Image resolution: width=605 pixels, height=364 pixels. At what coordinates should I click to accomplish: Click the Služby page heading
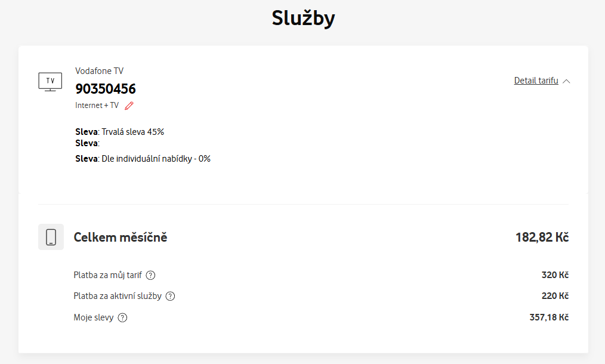303,18
